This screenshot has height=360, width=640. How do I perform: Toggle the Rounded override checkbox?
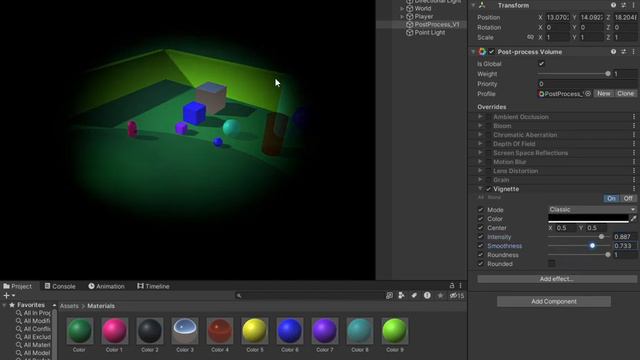[x=480, y=264]
